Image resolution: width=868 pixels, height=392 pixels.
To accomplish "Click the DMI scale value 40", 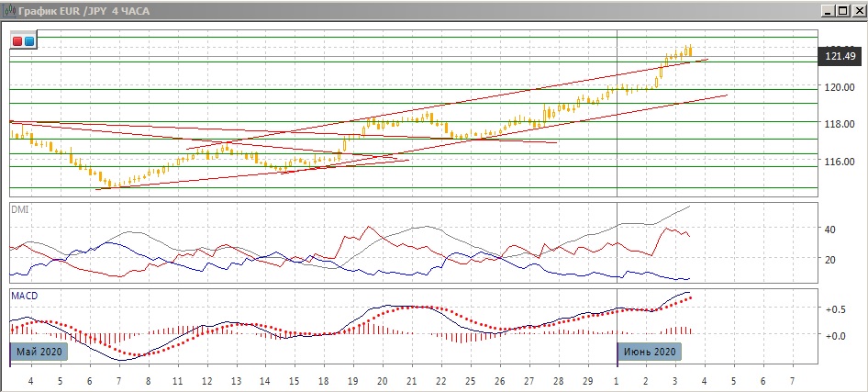I will [x=831, y=229].
